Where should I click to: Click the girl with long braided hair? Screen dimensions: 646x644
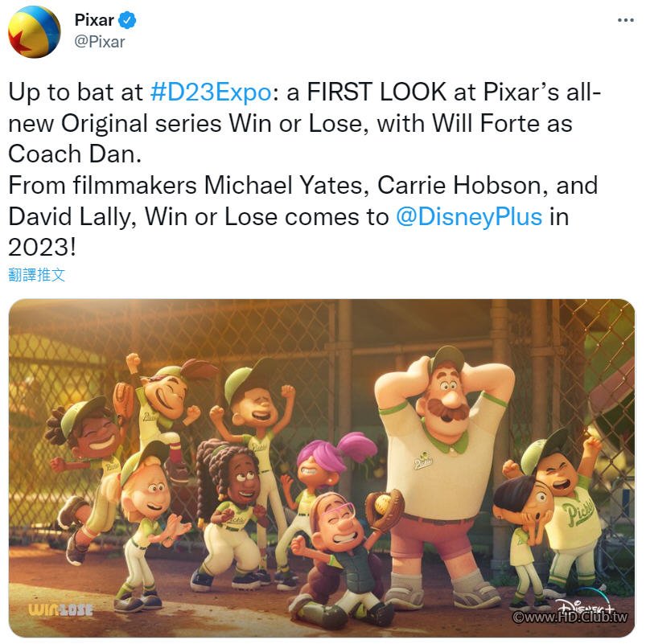coord(231,511)
